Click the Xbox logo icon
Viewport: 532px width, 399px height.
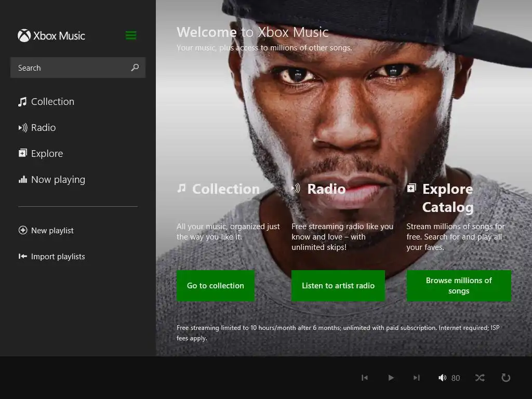click(x=24, y=36)
